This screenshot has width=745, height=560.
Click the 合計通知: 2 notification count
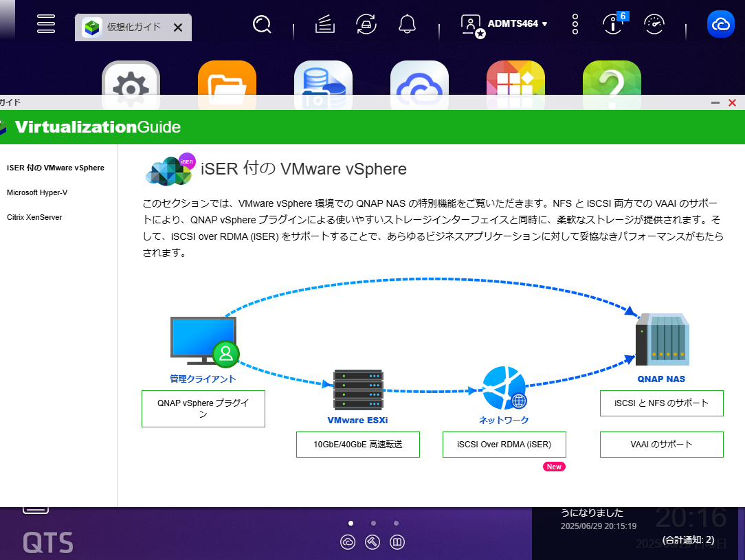tap(688, 539)
